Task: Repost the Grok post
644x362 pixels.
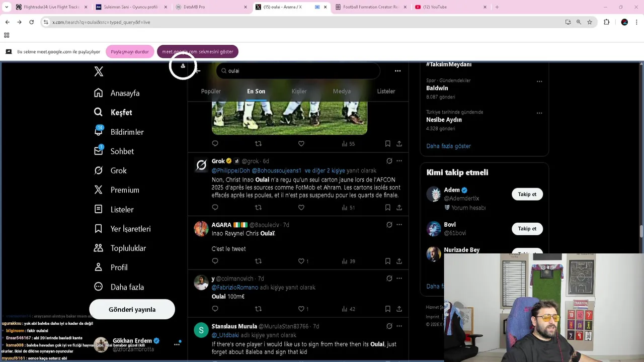Action: point(258,207)
